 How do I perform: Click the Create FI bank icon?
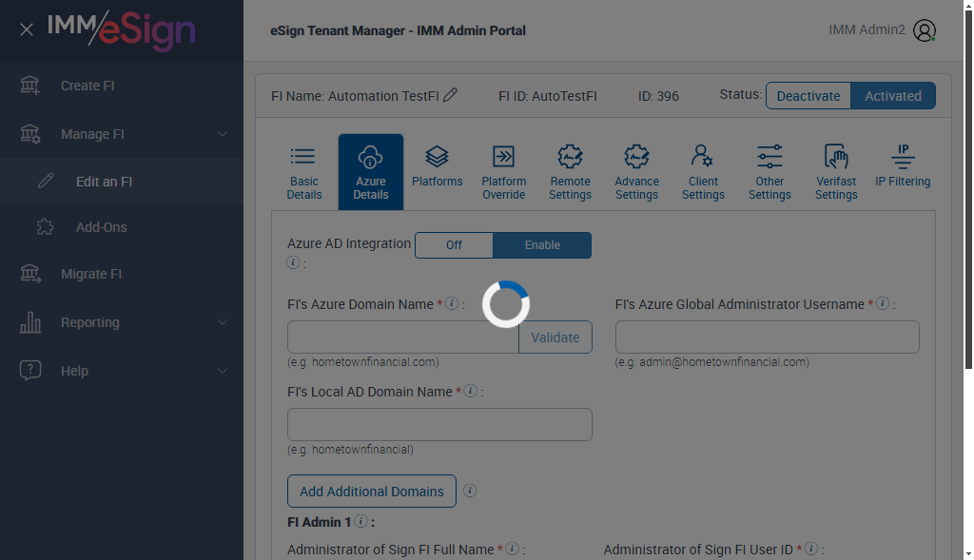click(29, 85)
